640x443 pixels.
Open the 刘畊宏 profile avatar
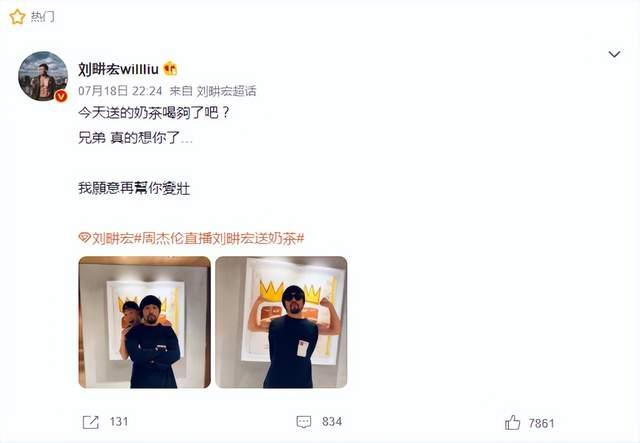(x=43, y=76)
